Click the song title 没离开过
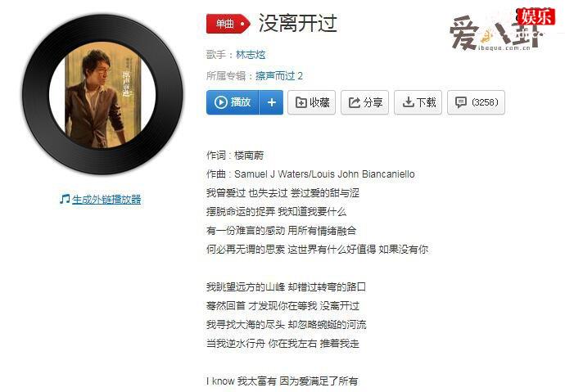 click(298, 23)
